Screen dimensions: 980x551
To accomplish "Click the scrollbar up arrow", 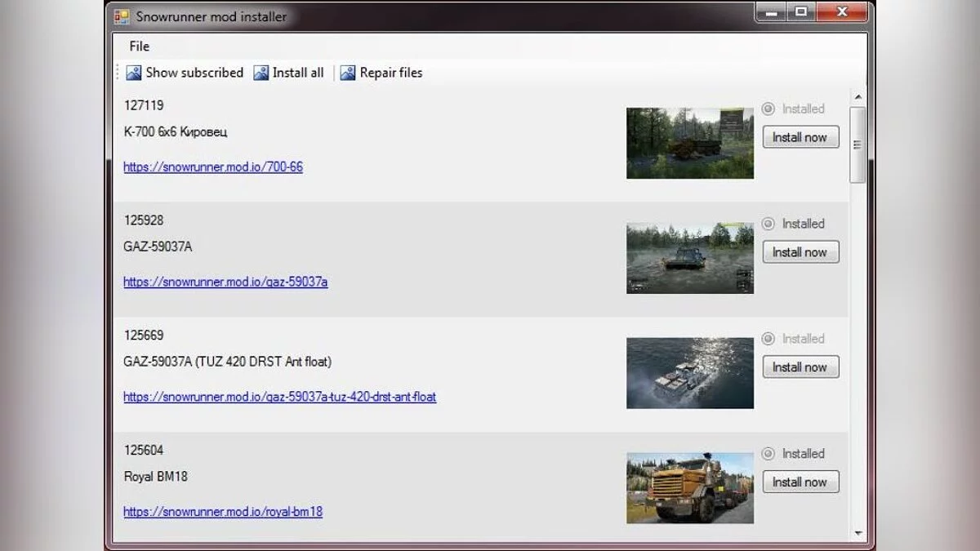I will (857, 97).
